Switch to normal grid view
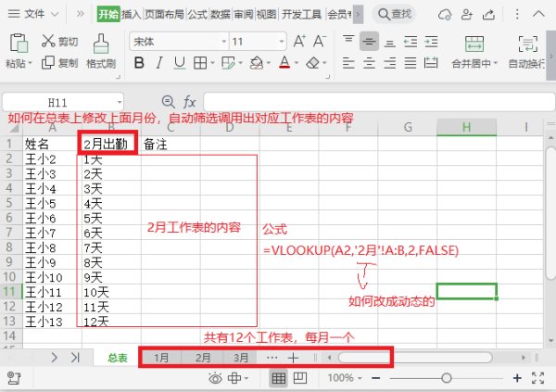This screenshot has height=392, width=556. [x=278, y=378]
